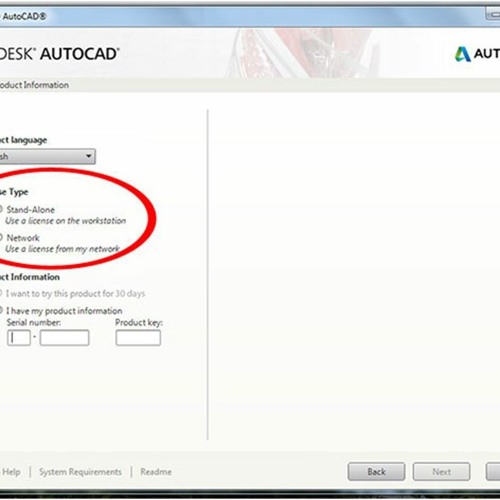This screenshot has width=500, height=500.
Task: Focus the second serial number field
Action: (64, 338)
